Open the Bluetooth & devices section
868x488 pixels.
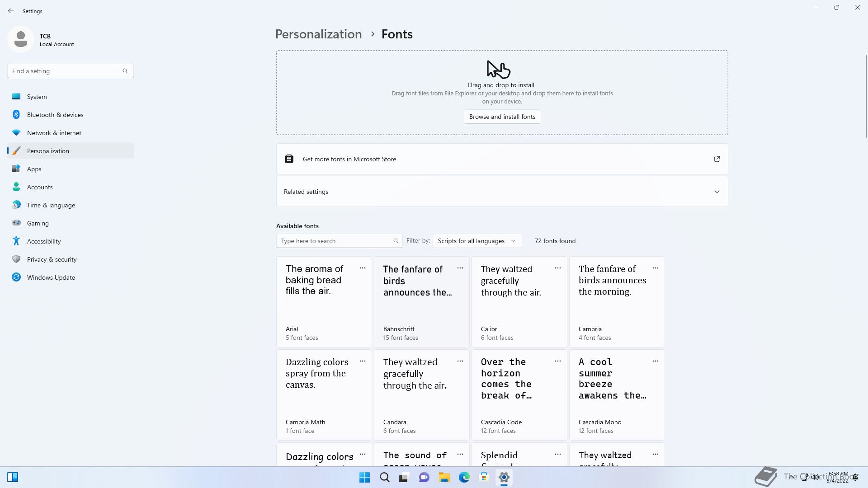pos(55,115)
